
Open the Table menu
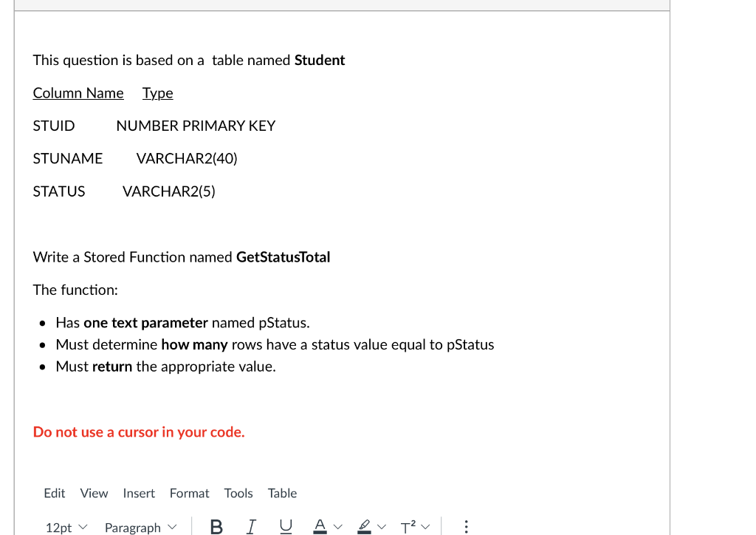click(282, 493)
